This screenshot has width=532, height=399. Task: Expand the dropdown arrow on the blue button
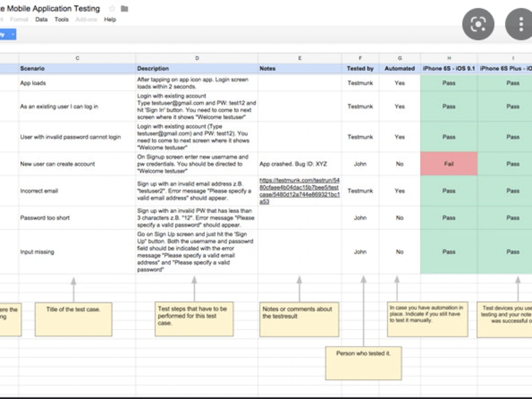(x=14, y=34)
